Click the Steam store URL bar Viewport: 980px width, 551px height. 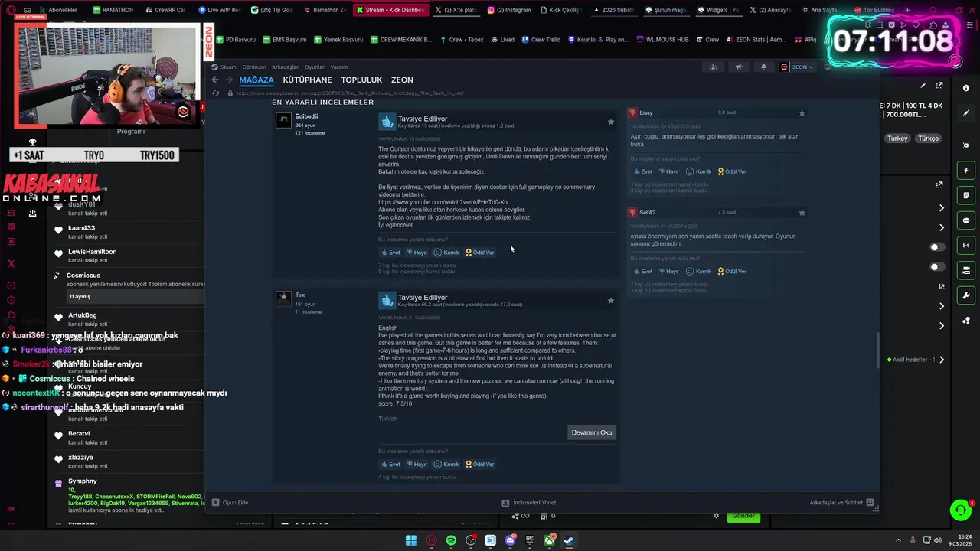pos(349,93)
